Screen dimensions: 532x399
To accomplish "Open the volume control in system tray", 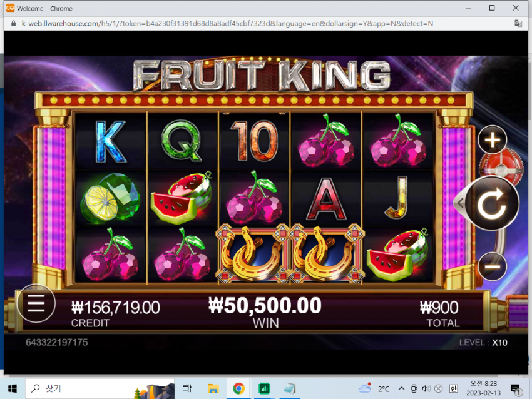I will [426, 388].
